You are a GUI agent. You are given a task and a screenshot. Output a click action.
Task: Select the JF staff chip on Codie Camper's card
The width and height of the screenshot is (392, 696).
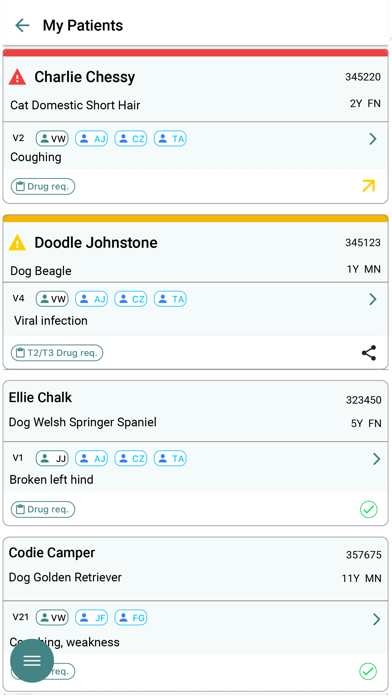pos(91,617)
